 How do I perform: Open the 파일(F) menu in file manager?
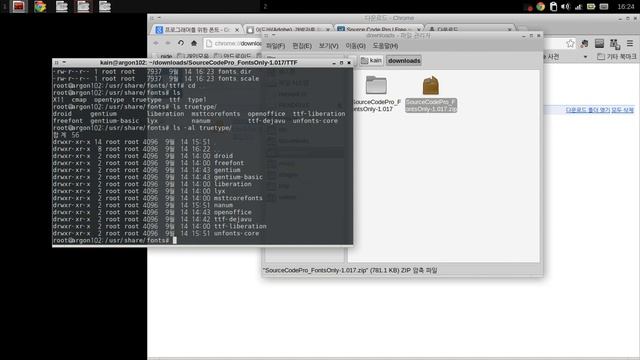tap(276, 46)
